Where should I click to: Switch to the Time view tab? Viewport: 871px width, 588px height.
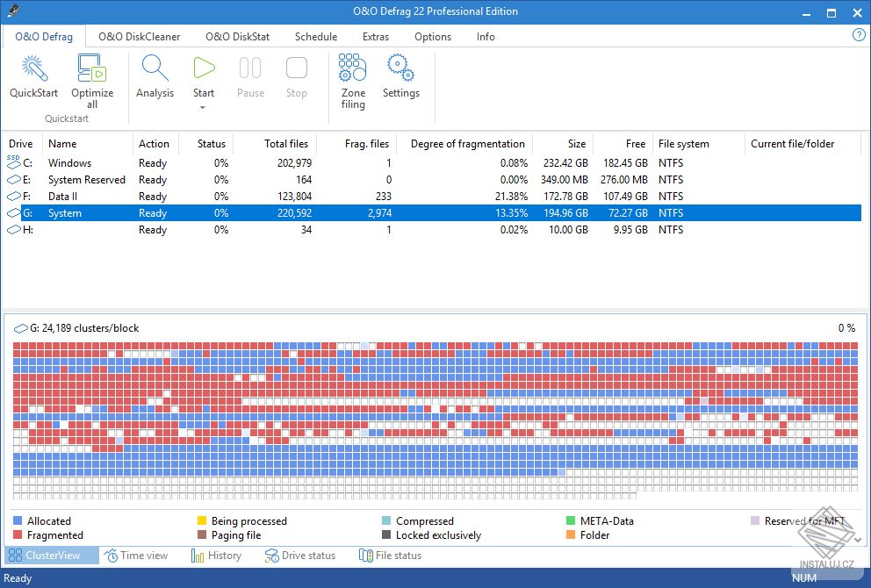click(136, 556)
